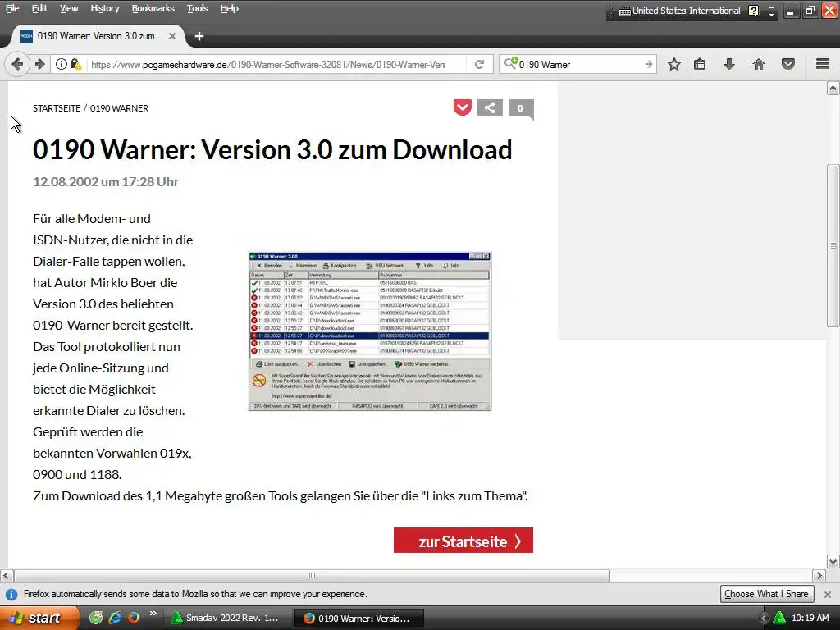The width and height of the screenshot is (840, 630).
Task: Click in the URL address field
Action: (x=268, y=64)
